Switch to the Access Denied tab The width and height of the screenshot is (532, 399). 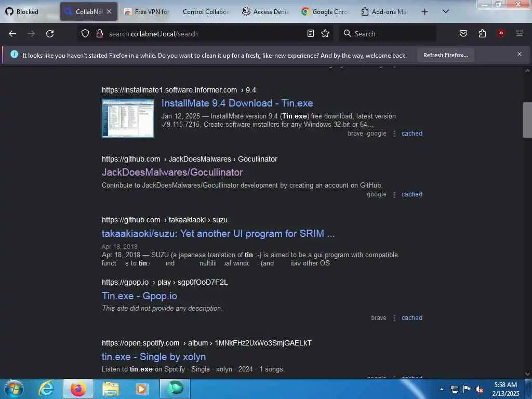click(x=266, y=12)
